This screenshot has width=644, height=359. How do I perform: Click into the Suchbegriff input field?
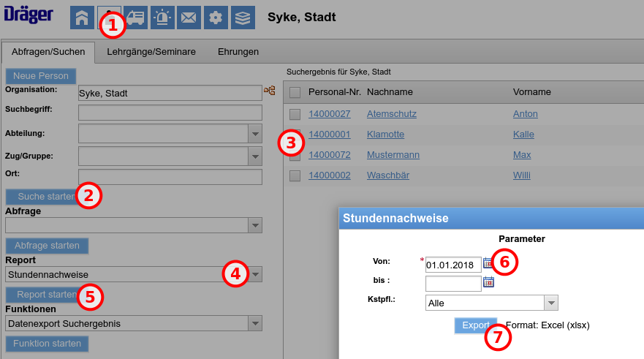(170, 113)
